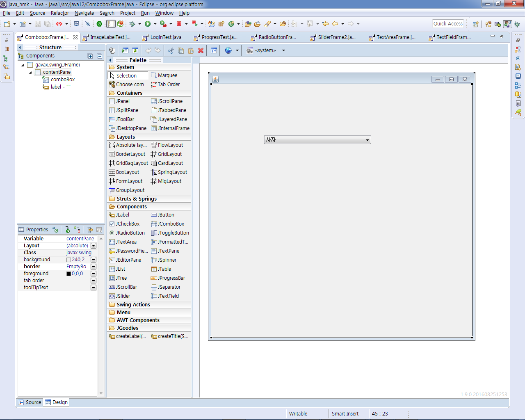
Task: Apply the GridBagLayout from palette
Action: coord(128,163)
